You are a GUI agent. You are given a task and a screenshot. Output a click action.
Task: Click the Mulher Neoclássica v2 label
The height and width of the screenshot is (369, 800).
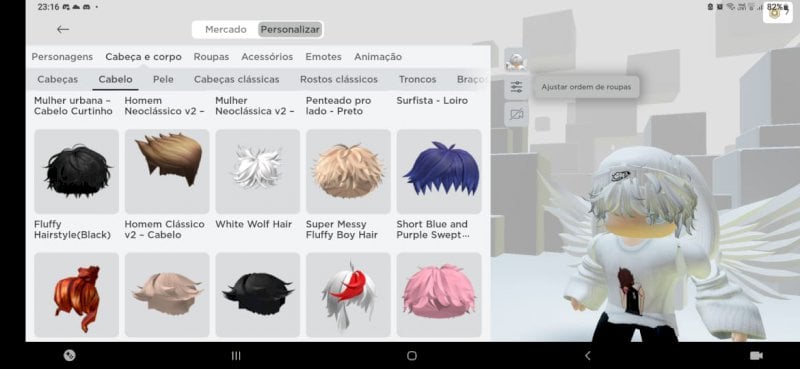[255, 106]
